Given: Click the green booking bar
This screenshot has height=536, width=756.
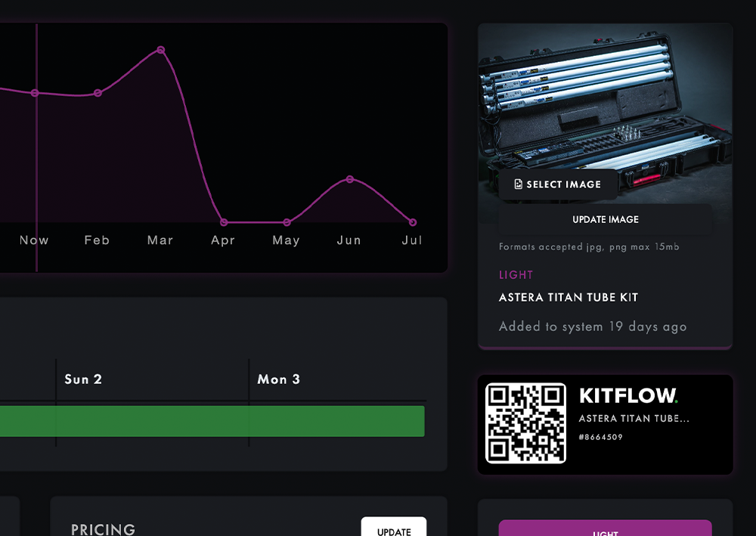Looking at the screenshot, I should (212, 421).
